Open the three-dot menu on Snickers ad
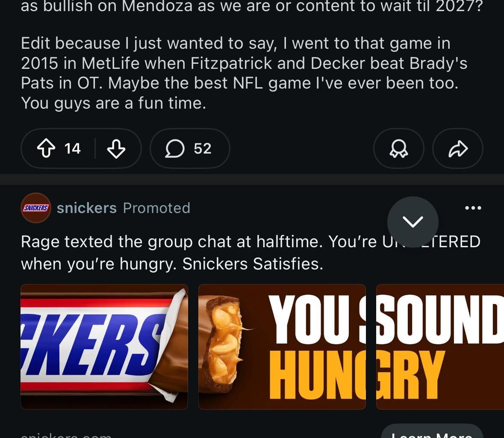 (x=473, y=208)
